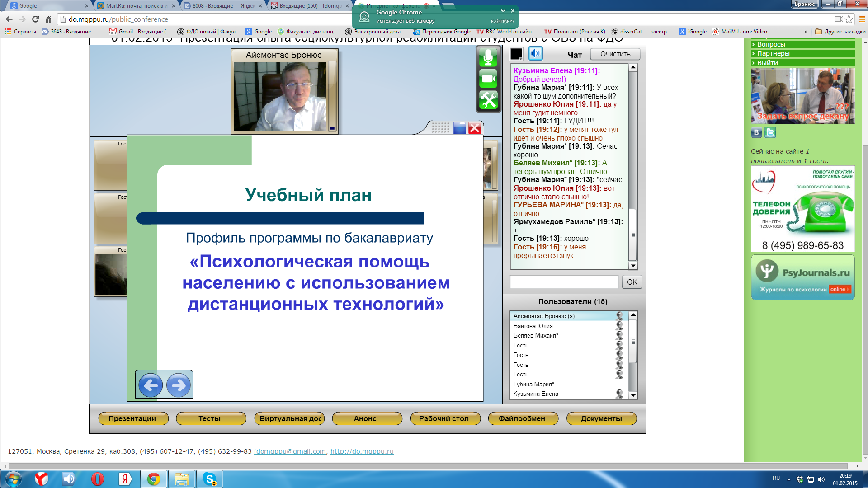The height and width of the screenshot is (488, 868).
Task: Expand hidden bookmarks with double chevron
Action: point(806,32)
